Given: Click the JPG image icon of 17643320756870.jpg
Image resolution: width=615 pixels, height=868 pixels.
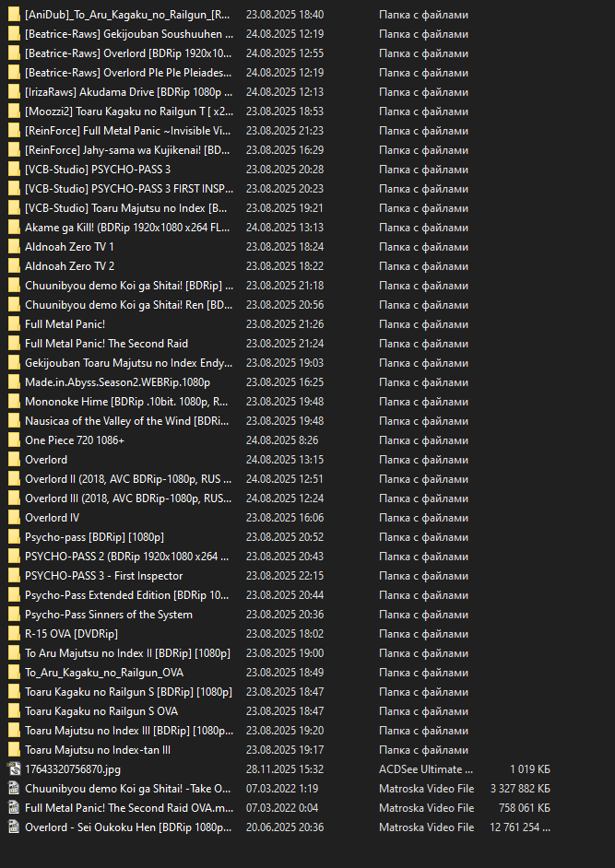Looking at the screenshot, I should (x=14, y=768).
